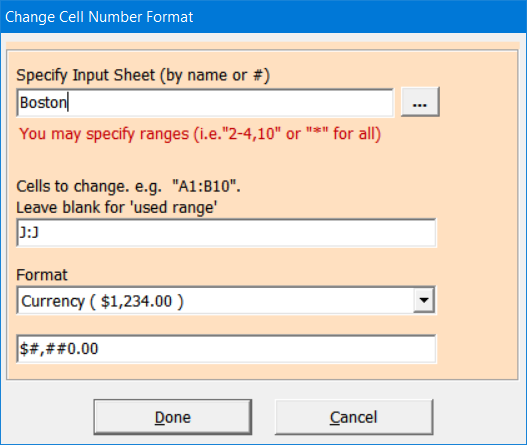Click the cells range field showing J:J
The width and height of the screenshot is (527, 445).
pos(226,233)
